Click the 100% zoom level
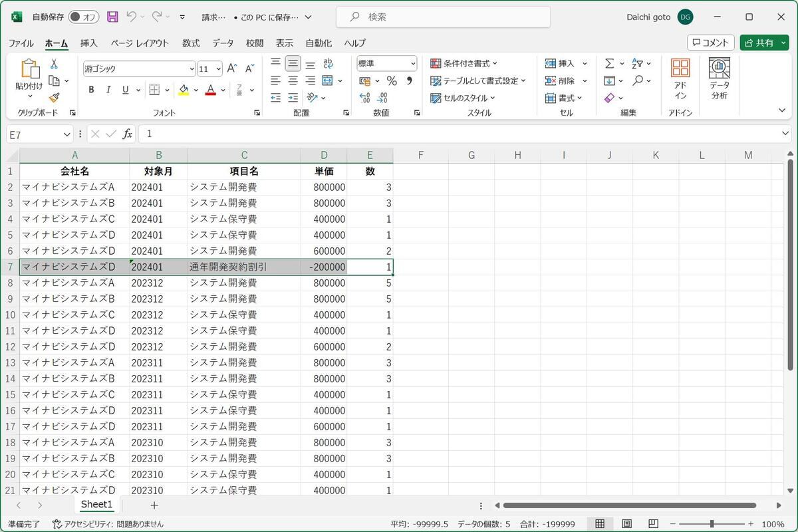Viewport: 798px width, 532px height. pyautogui.click(x=773, y=524)
